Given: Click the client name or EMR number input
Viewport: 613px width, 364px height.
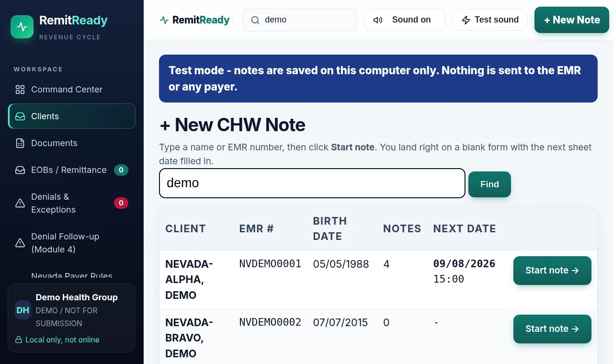Looking at the screenshot, I should click(312, 183).
